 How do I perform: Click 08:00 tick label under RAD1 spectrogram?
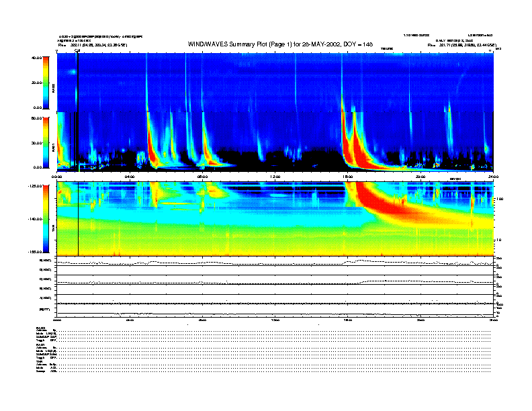pos(202,177)
